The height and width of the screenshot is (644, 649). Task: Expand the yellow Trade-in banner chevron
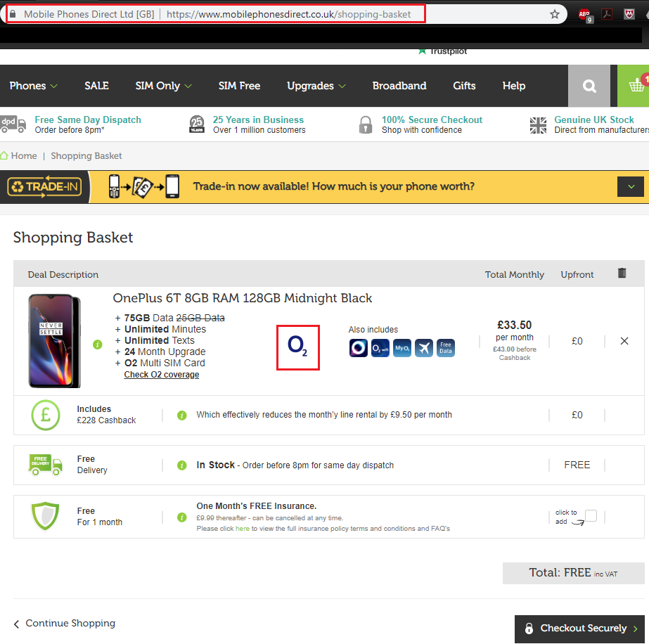[x=631, y=186]
